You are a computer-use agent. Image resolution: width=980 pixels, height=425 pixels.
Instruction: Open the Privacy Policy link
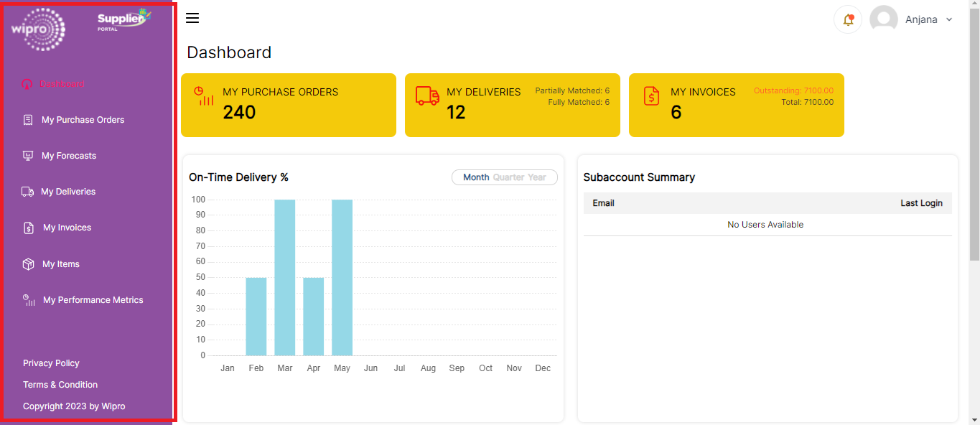tap(51, 363)
